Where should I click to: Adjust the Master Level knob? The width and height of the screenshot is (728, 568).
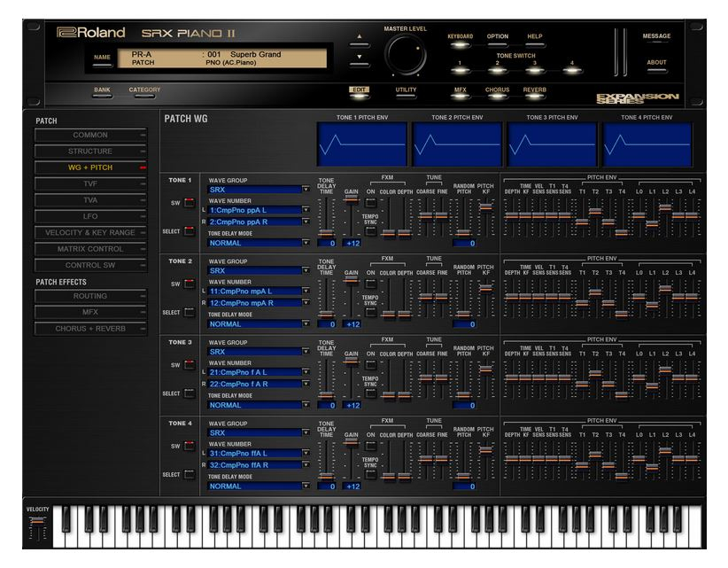pyautogui.click(x=405, y=54)
